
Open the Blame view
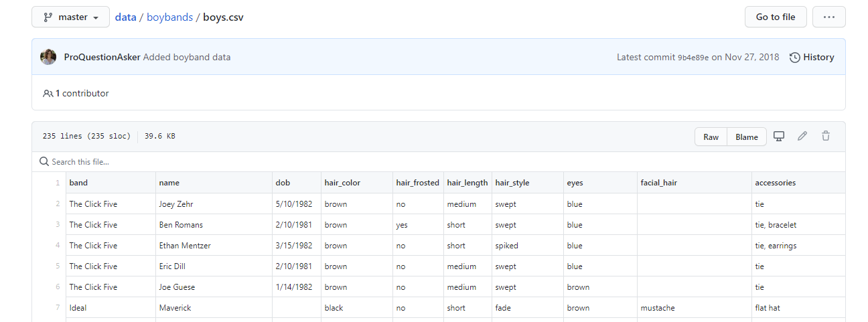coord(747,137)
